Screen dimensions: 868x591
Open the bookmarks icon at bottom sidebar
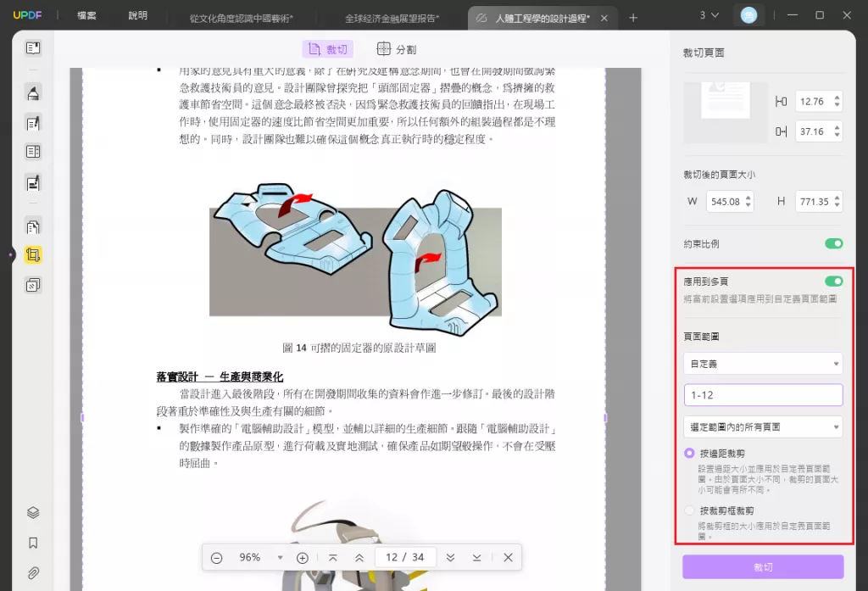click(x=33, y=542)
